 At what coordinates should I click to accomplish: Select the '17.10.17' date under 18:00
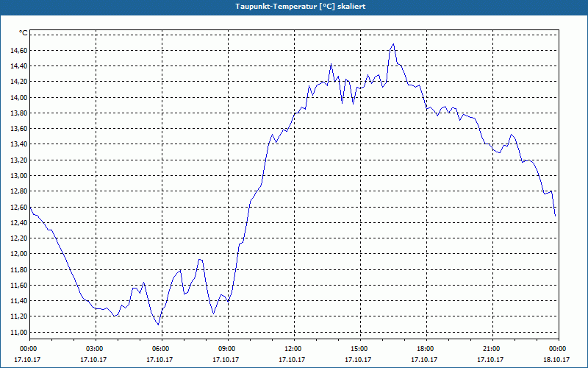pos(424,359)
